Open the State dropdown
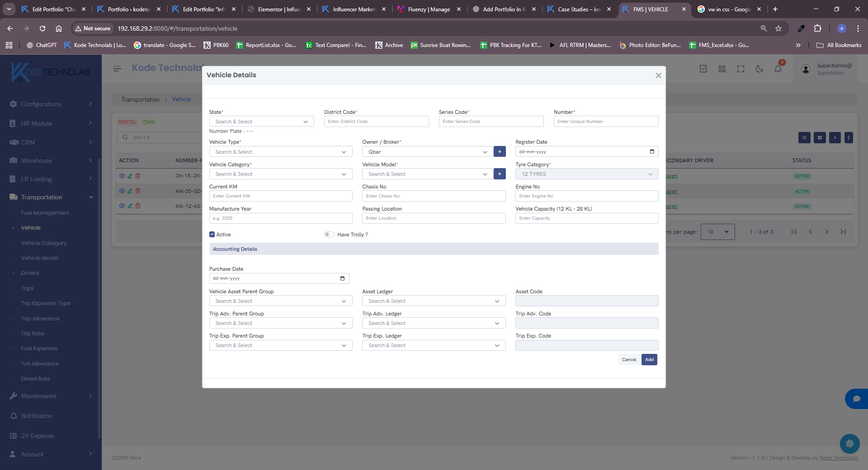Screen dimensions: 868x470 coord(261,122)
